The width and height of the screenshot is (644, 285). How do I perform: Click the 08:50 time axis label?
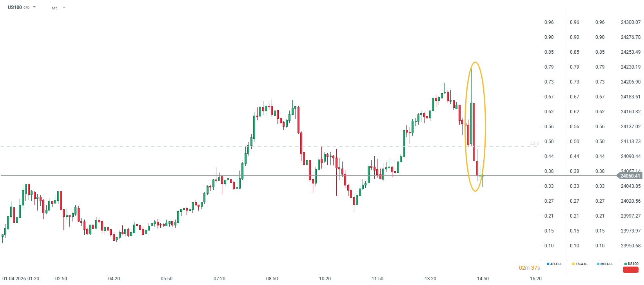click(x=272, y=279)
